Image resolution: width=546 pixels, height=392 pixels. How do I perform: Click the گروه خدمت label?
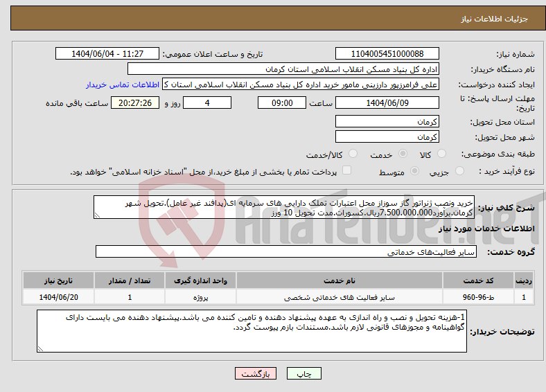(x=511, y=252)
